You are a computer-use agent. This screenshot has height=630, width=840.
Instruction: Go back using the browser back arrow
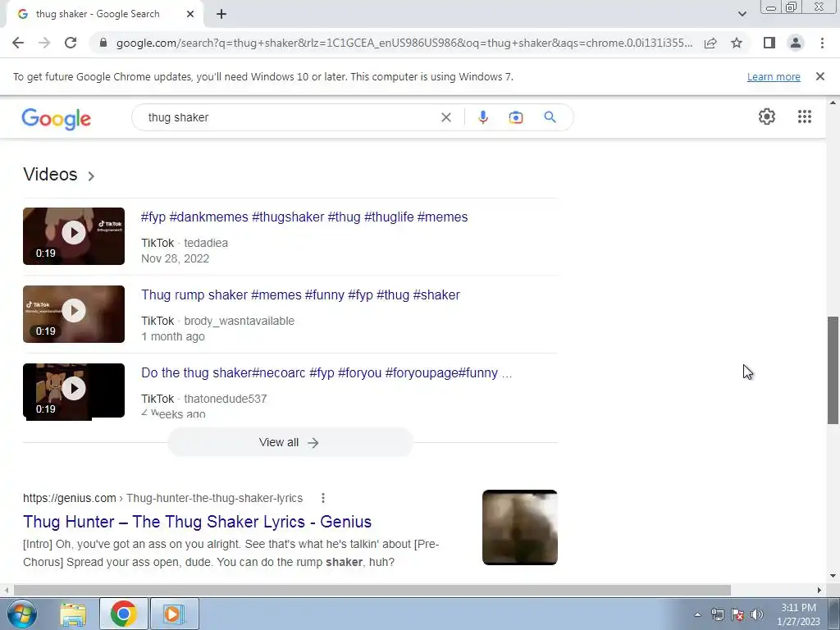(x=18, y=43)
